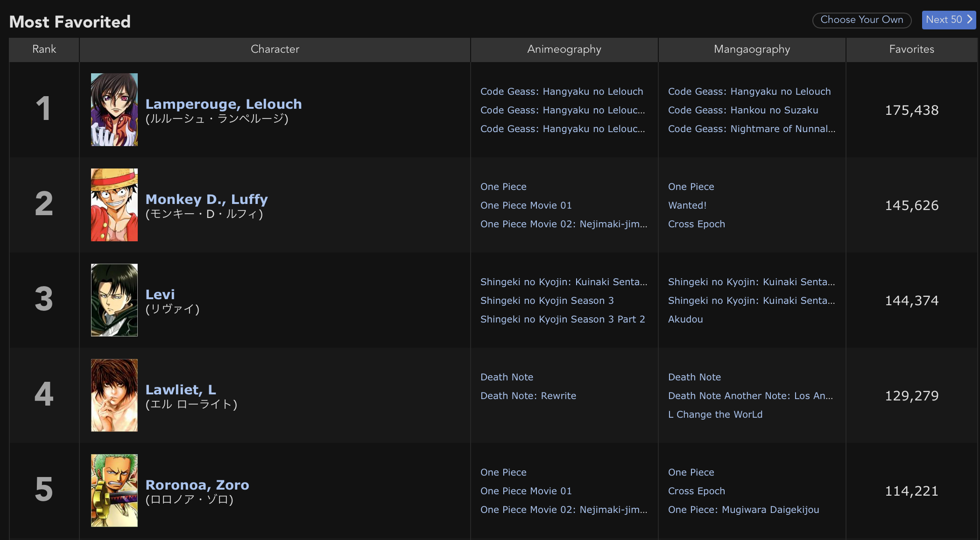Viewport: 980px width, 540px height.
Task: Open Code Geass: Hankou no Suzaku manga
Action: coord(743,110)
